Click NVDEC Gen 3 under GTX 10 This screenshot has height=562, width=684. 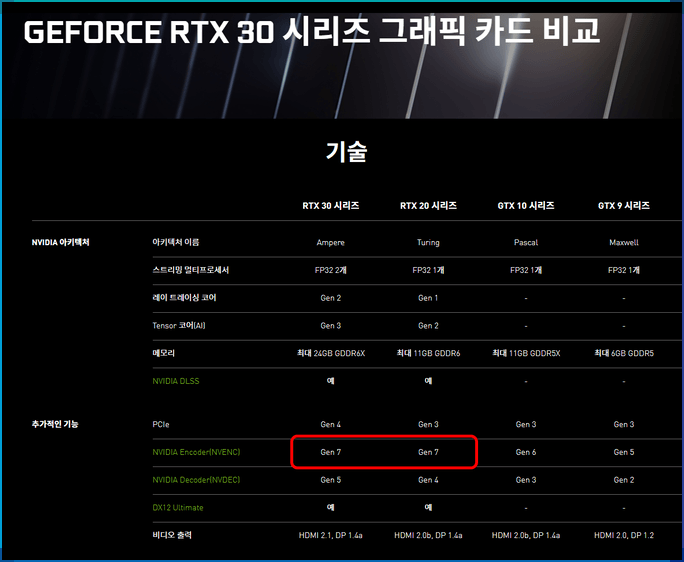click(526, 480)
